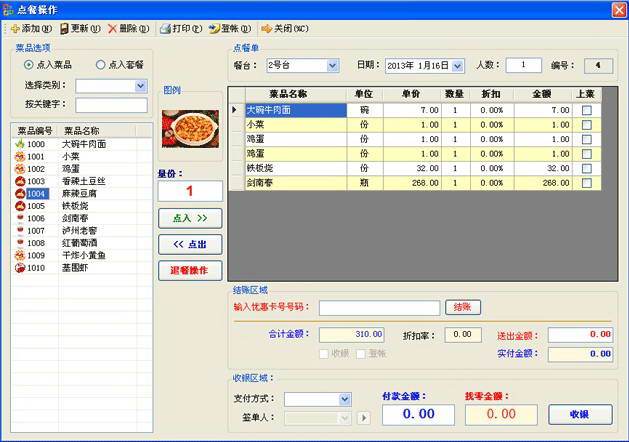Select 大碗牛肉面 cell in order table
Viewport: 629px width, 442px height.
[x=296, y=110]
